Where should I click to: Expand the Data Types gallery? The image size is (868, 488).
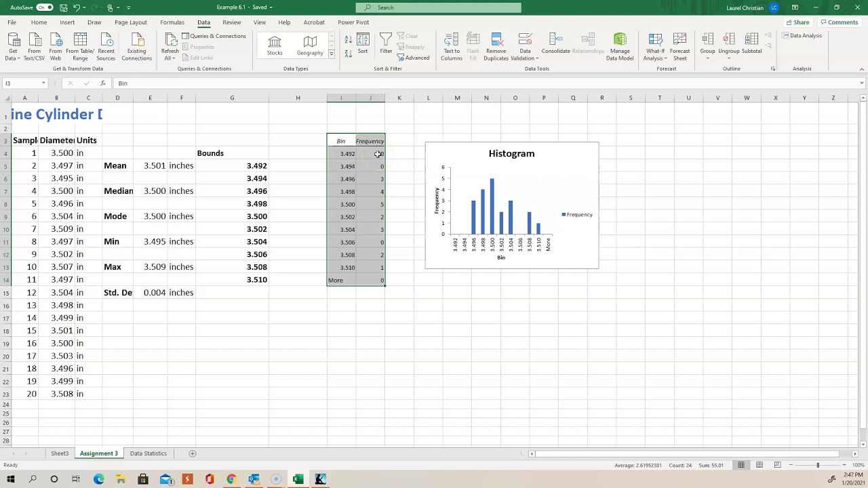click(332, 54)
